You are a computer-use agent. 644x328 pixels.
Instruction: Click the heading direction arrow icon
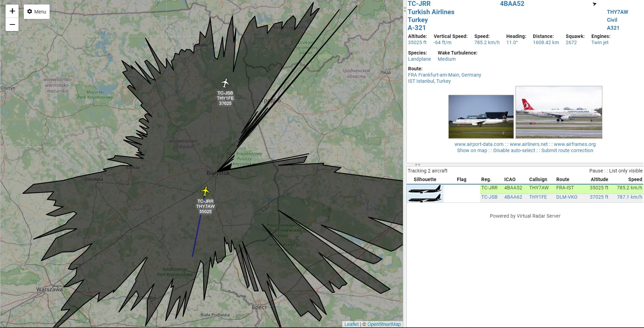594,4
